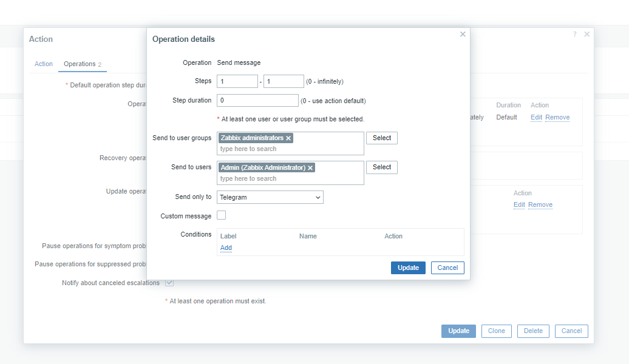Click Select button for user groups
This screenshot has height=364, width=629.
pos(382,138)
